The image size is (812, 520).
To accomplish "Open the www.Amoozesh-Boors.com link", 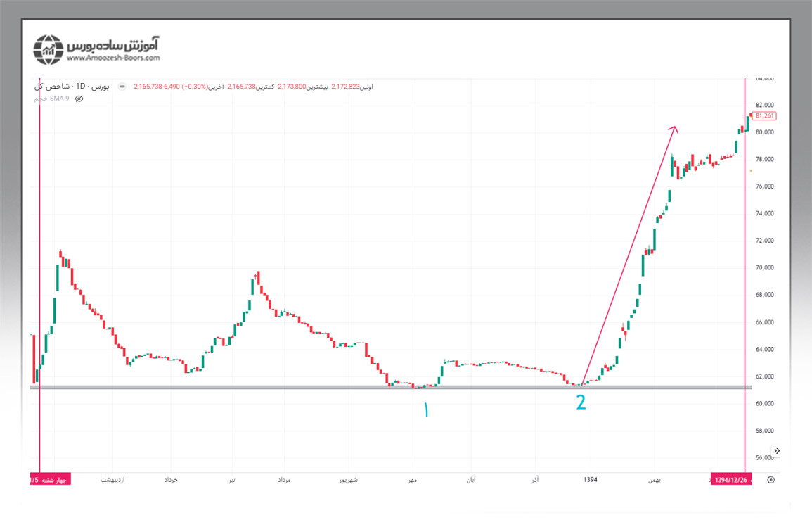I will 114,58.
